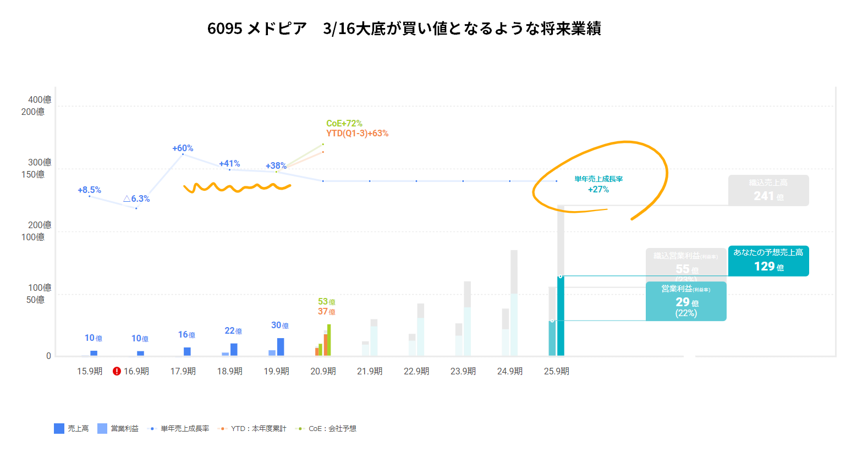Click the +41% growth label

[229, 164]
